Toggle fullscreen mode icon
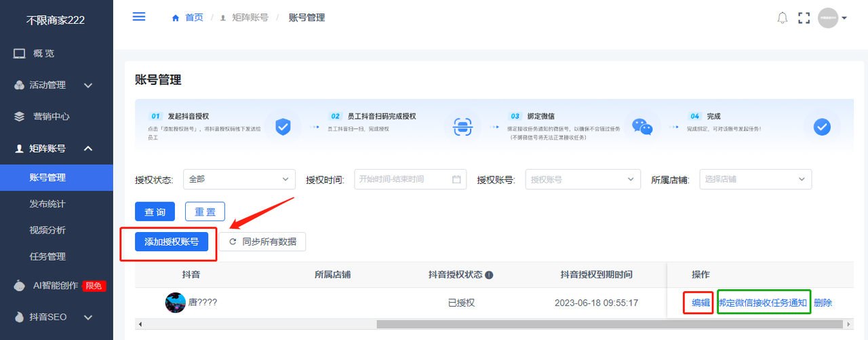The width and height of the screenshot is (868, 340). tap(804, 18)
